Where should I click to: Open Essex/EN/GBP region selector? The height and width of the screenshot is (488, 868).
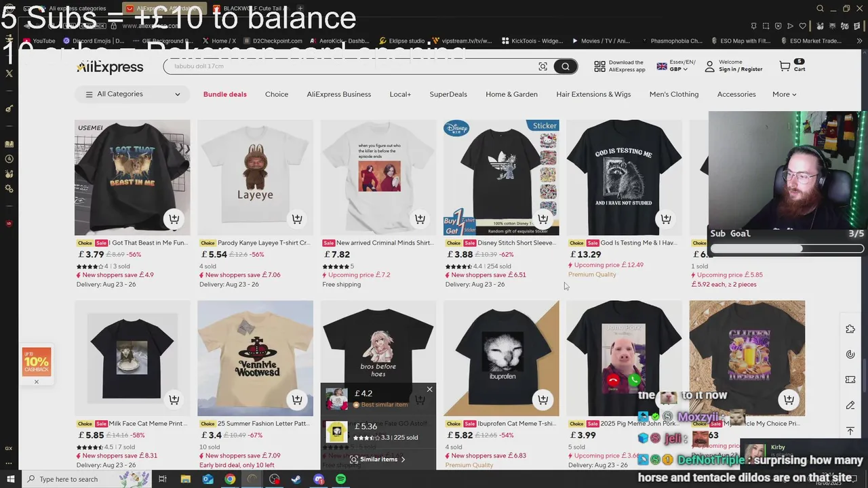coord(676,66)
